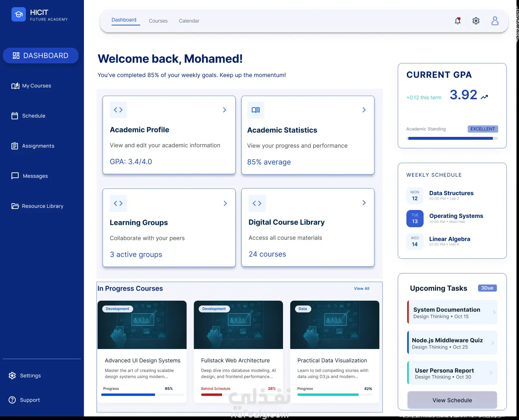The image size is (519, 420).
Task: Click the Advanced UI 65% progress bar
Action: (x=143, y=395)
